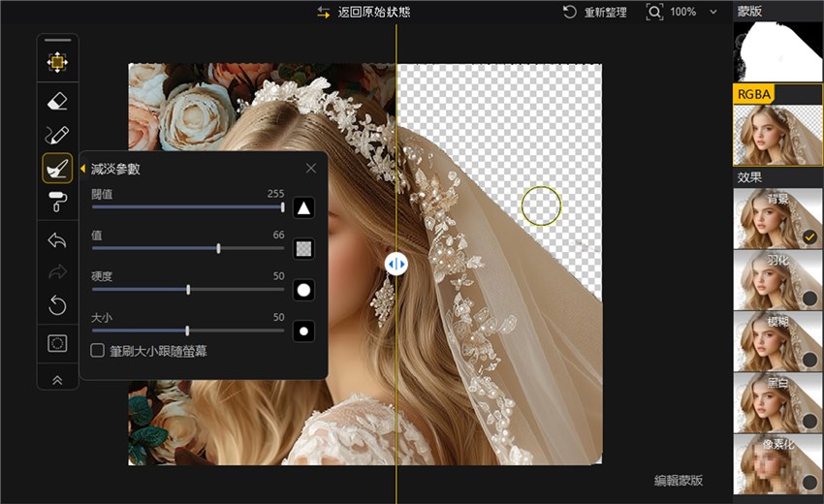Screen dimensions: 824x504
Task: Select the move/transform tool
Action: click(x=57, y=62)
